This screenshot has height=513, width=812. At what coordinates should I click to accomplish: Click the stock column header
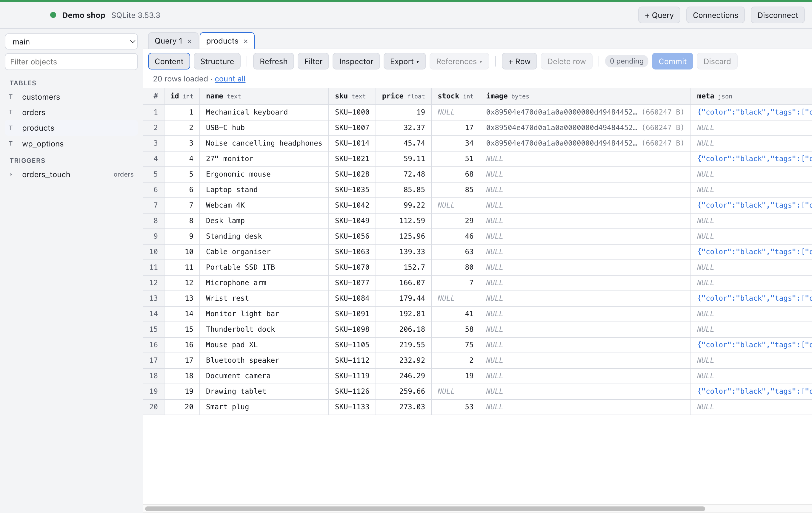(456, 96)
